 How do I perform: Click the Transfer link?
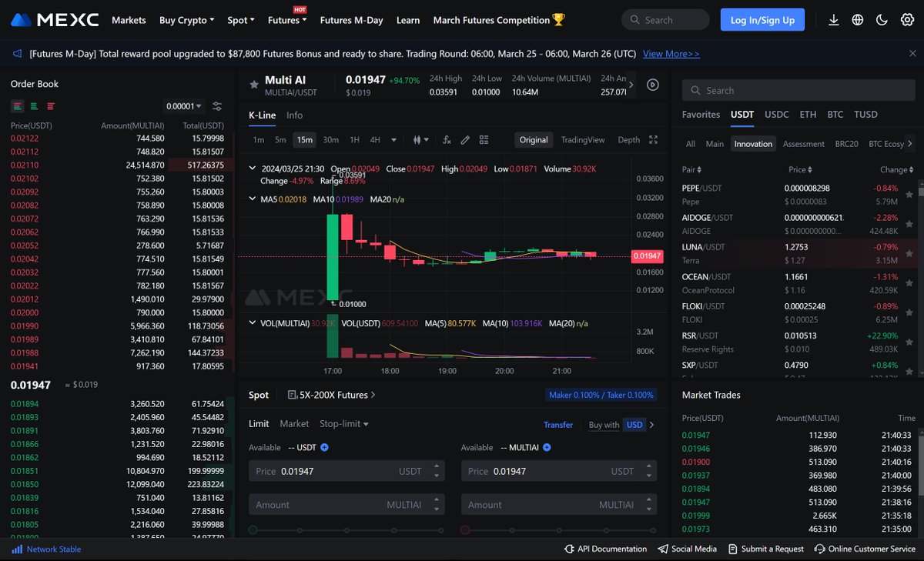click(558, 425)
